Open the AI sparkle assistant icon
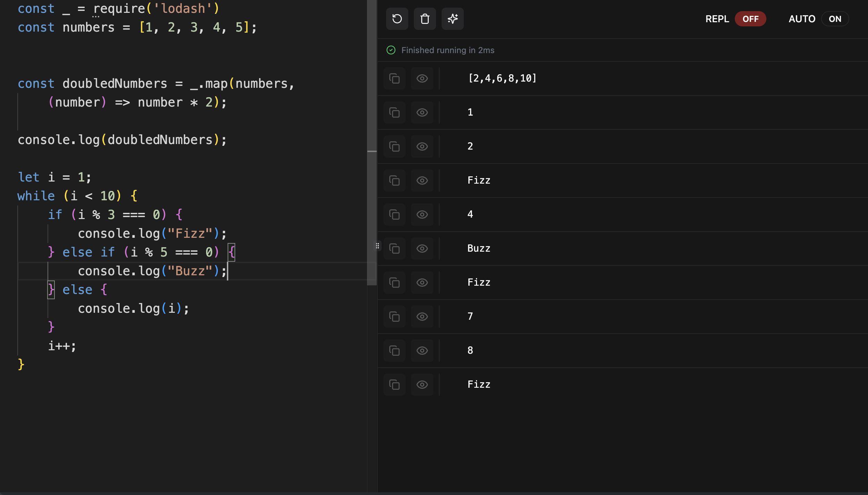The height and width of the screenshot is (495, 868). point(452,19)
